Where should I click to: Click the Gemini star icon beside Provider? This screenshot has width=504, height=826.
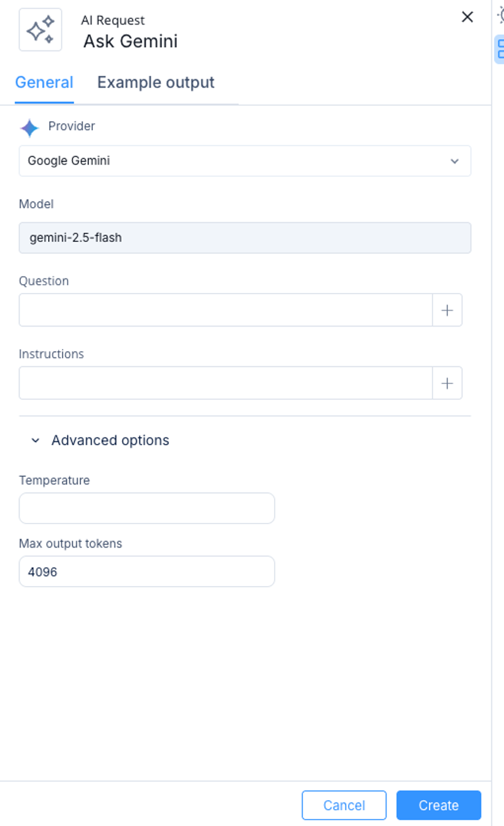[x=29, y=128]
